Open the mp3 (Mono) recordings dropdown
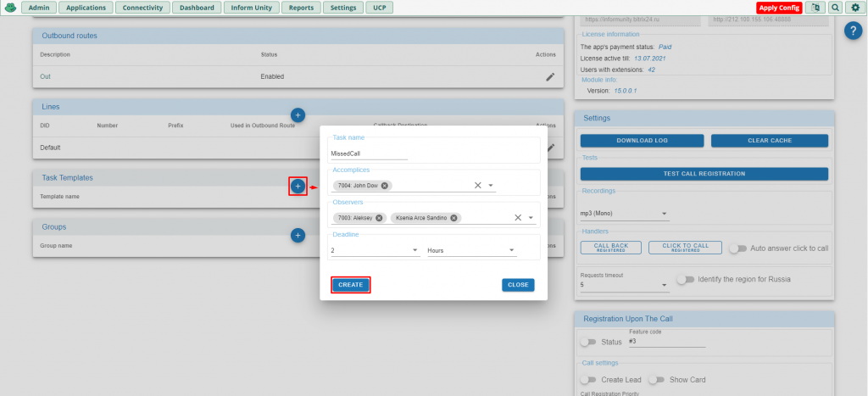This screenshot has width=868, height=396. [625, 214]
